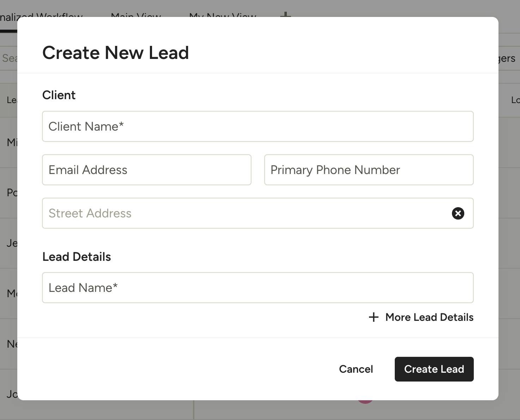The image size is (520, 420).
Task: Select the Finalized Workflow tab
Action: (41, 15)
